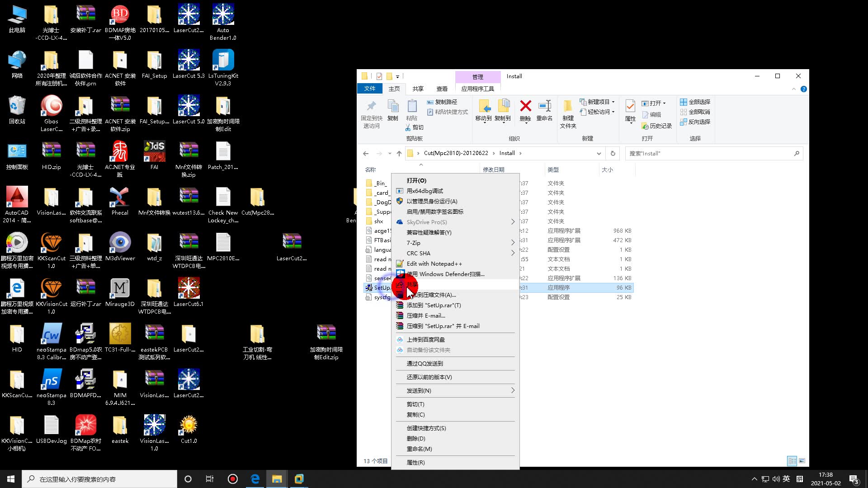This screenshot has height=488, width=868.
Task: Click the Install folder search field
Action: 714,154
